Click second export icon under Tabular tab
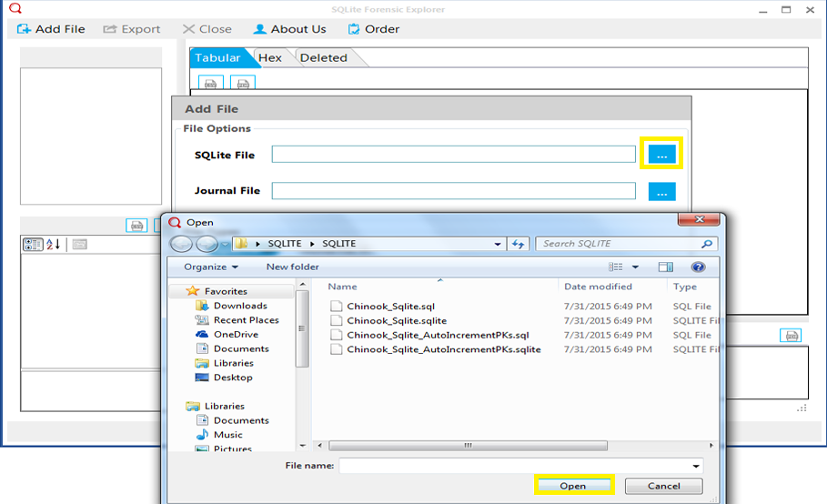This screenshot has width=827, height=504. click(243, 83)
